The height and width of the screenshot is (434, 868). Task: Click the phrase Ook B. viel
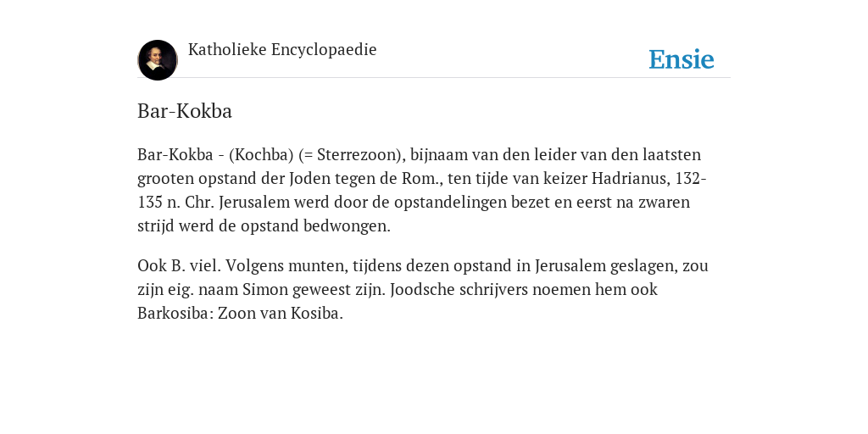[180, 265]
